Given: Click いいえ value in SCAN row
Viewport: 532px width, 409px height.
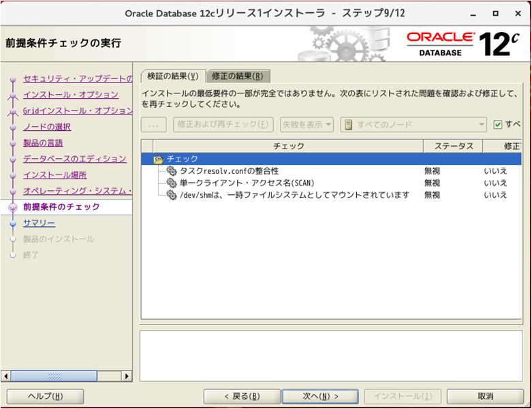Looking at the screenshot, I should tap(495, 183).
